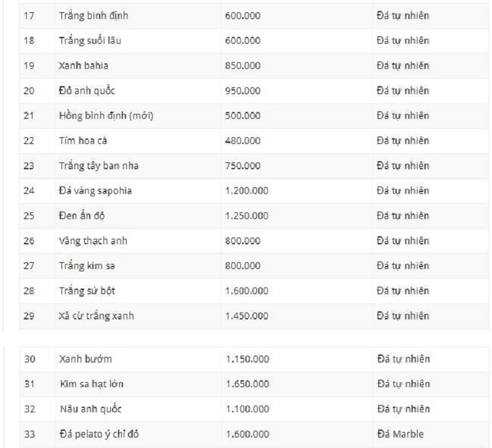Click the Xanh bướm stone name

click(85, 359)
